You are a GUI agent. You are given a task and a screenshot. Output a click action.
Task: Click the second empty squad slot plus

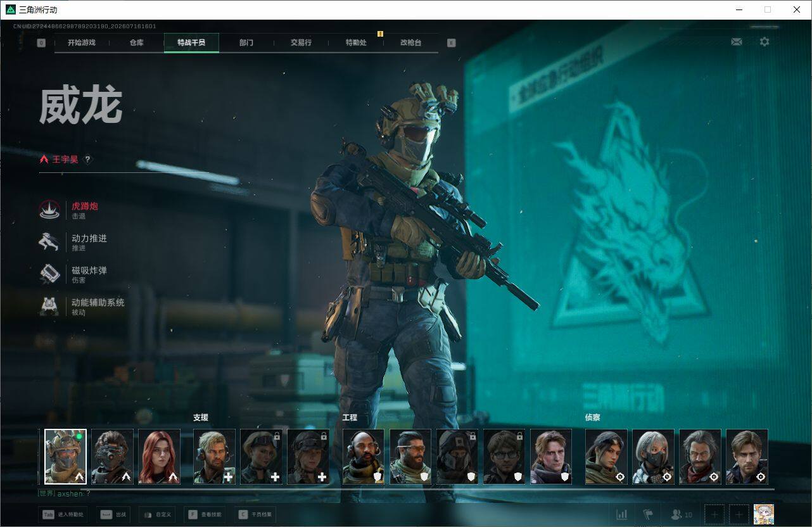(x=739, y=514)
